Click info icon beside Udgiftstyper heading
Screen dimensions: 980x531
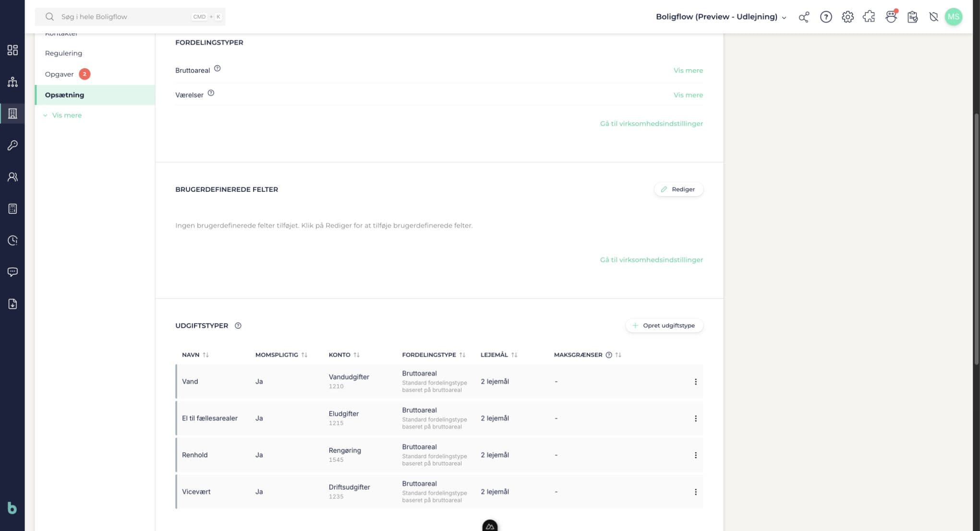point(238,325)
